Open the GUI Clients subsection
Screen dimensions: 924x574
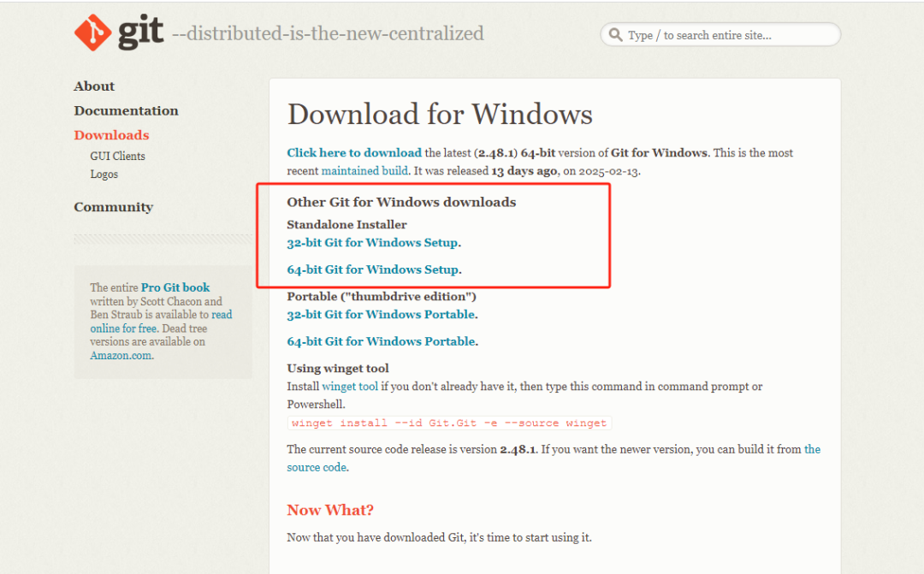coord(117,157)
